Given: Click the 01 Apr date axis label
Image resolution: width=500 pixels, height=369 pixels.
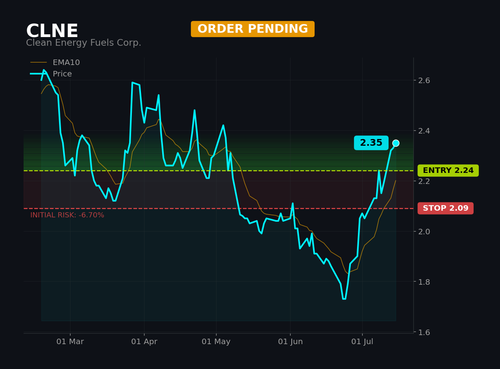Looking at the screenshot, I should pos(144,342).
